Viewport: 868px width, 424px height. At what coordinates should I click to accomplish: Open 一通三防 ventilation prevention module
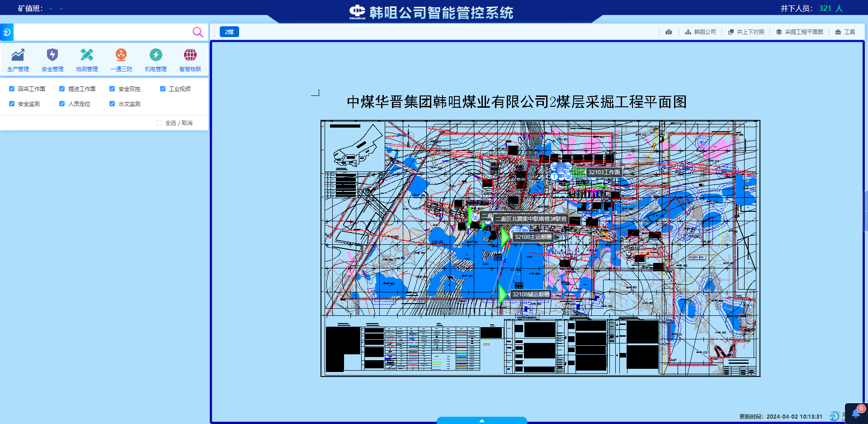tap(121, 60)
